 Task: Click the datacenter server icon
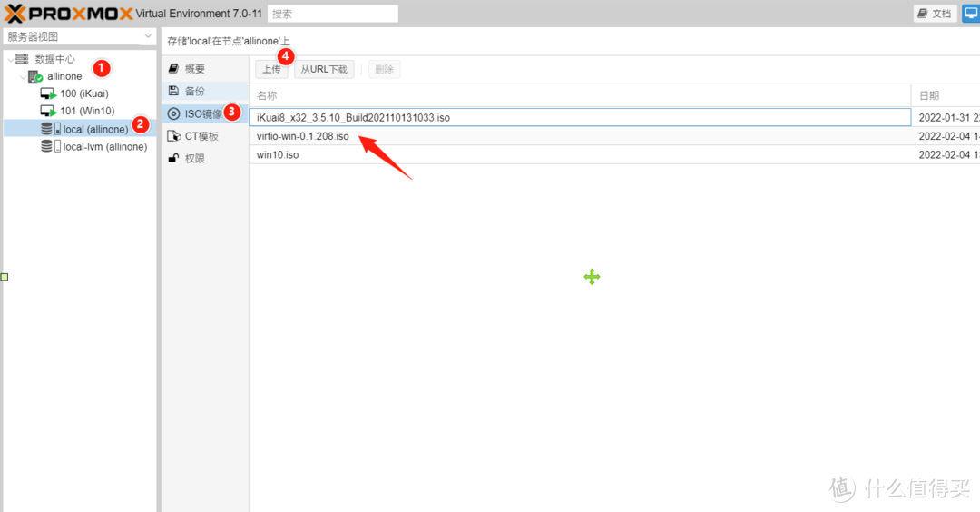(x=22, y=59)
